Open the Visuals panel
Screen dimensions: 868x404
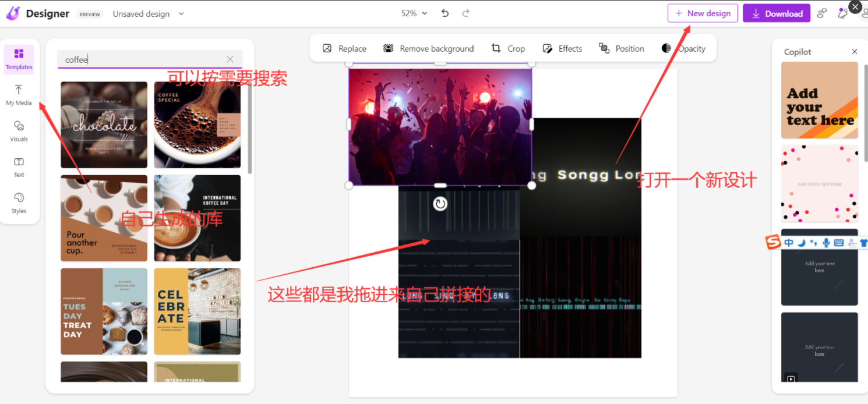click(x=19, y=133)
